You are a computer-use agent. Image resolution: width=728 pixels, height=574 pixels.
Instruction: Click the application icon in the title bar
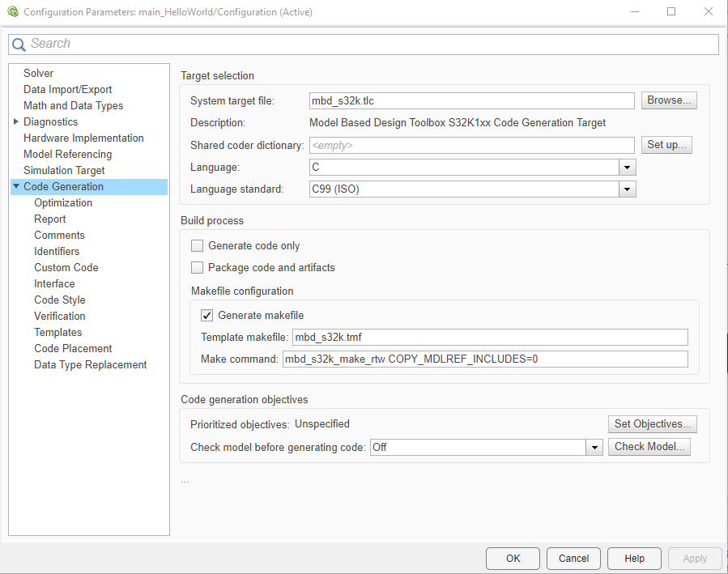11,12
